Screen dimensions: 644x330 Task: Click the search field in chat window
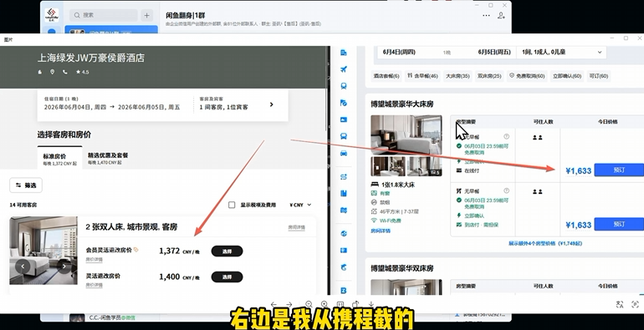click(x=104, y=15)
